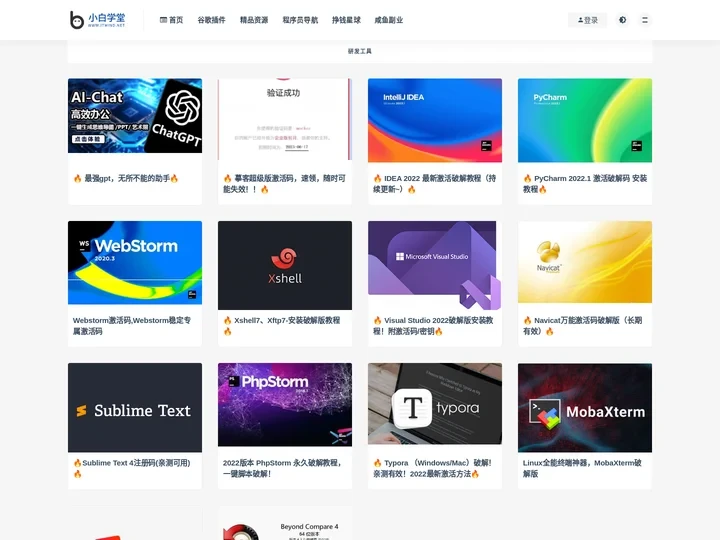Open Typora（Windows/Mac）破解 title
The image size is (720, 540).
[x=433, y=468]
